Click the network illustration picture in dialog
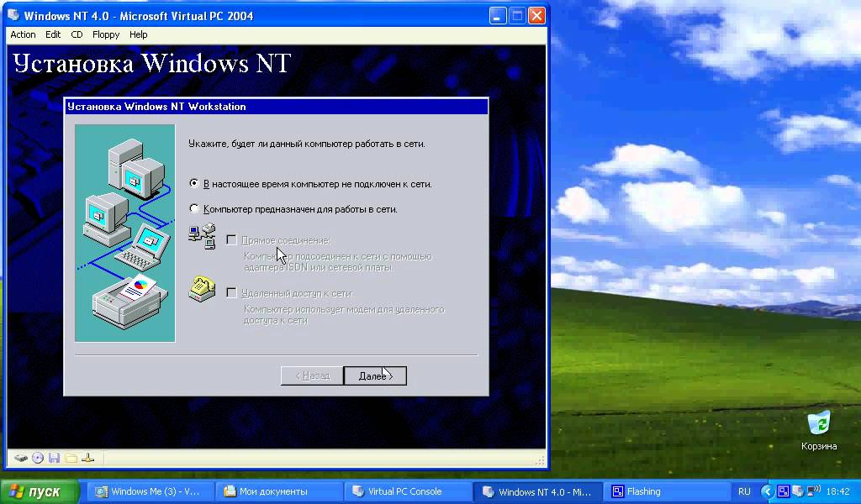This screenshot has width=861, height=504. 125,233
